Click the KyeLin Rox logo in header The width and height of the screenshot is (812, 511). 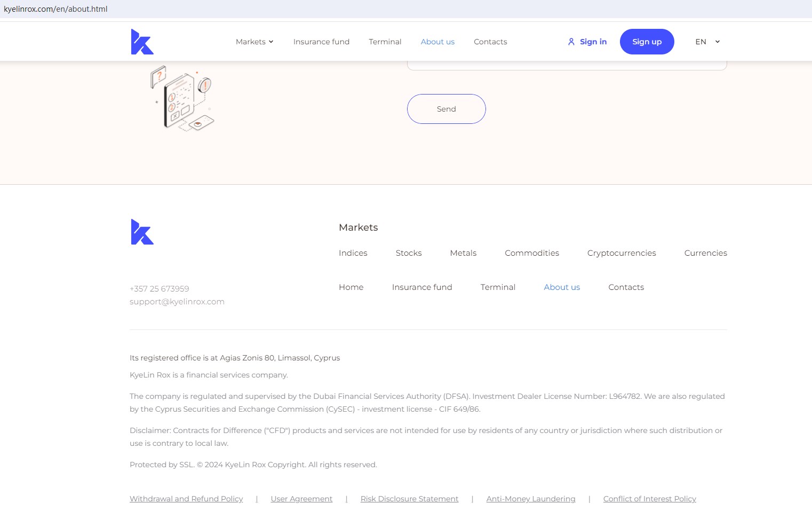pos(142,42)
